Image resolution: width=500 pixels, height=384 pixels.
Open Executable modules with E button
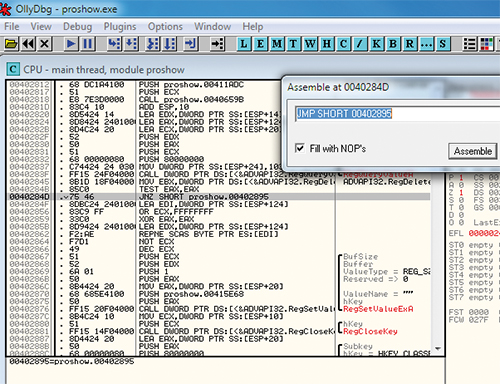pyautogui.click(x=260, y=44)
